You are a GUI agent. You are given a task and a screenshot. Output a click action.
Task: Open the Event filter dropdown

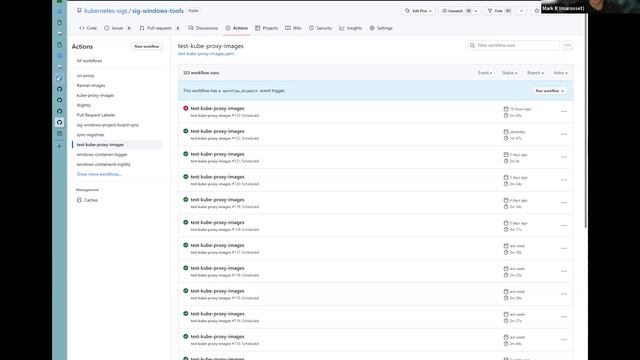coord(485,73)
